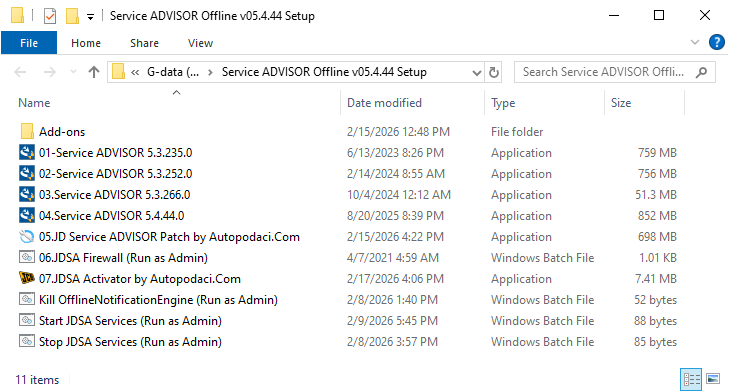Click the date '10/4/2024 12:12 AM'
This screenshot has width=729, height=392.
[399, 194]
